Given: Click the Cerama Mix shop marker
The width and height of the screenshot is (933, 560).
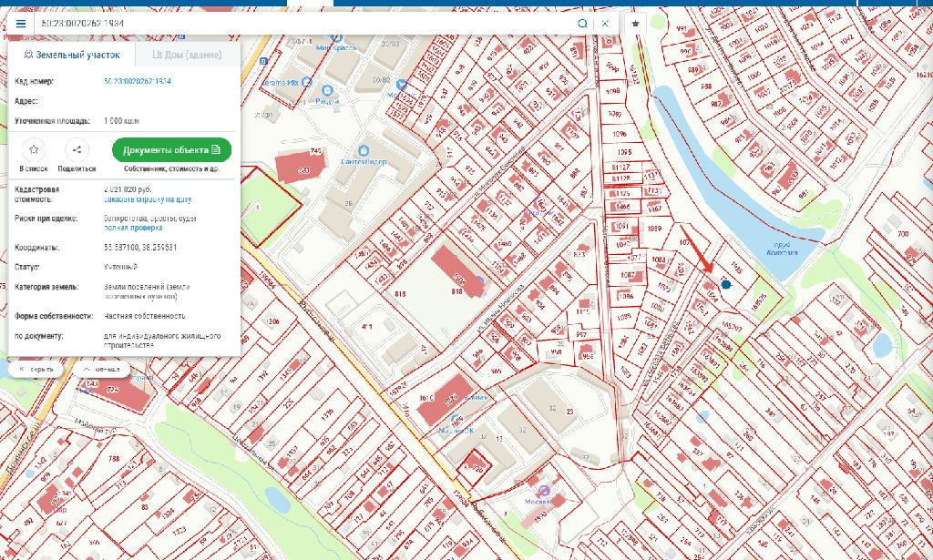Looking at the screenshot, I should (x=307, y=82).
